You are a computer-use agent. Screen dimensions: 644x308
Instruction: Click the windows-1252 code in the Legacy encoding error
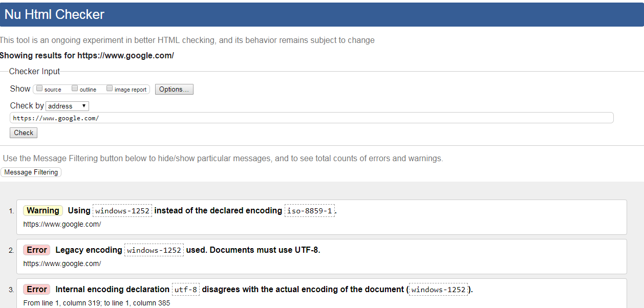[154, 250]
